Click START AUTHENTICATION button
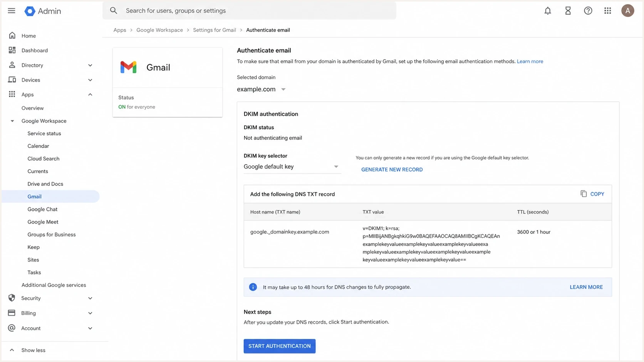The image size is (644, 362). pos(279,346)
